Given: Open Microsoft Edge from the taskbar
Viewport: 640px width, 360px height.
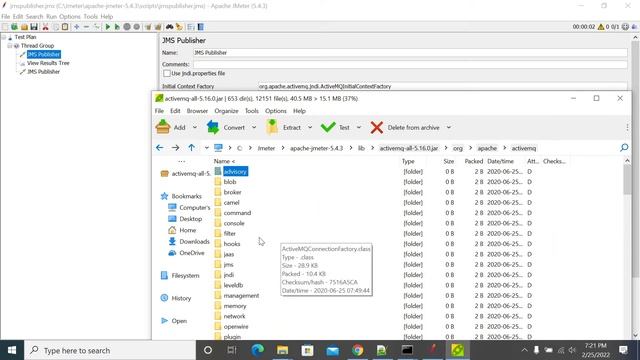Looking at the screenshot, I should point(258,350).
